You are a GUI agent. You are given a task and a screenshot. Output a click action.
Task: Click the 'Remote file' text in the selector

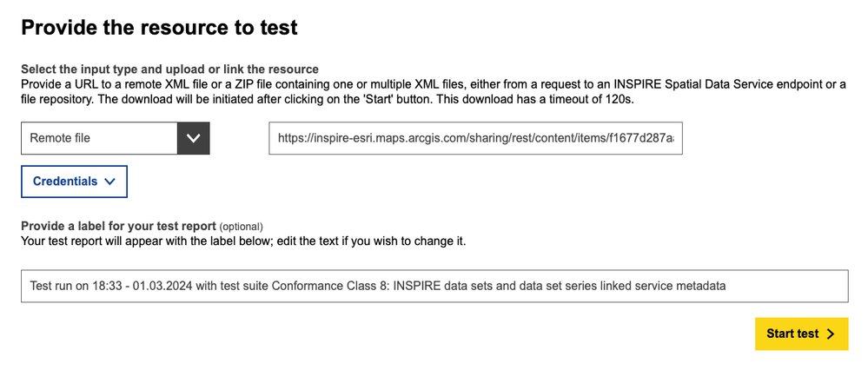60,138
